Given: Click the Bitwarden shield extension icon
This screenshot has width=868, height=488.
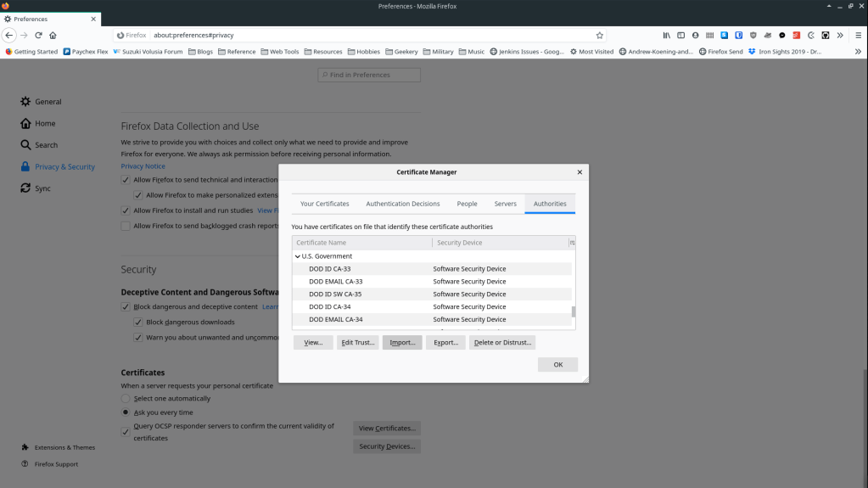Looking at the screenshot, I should pos(739,35).
